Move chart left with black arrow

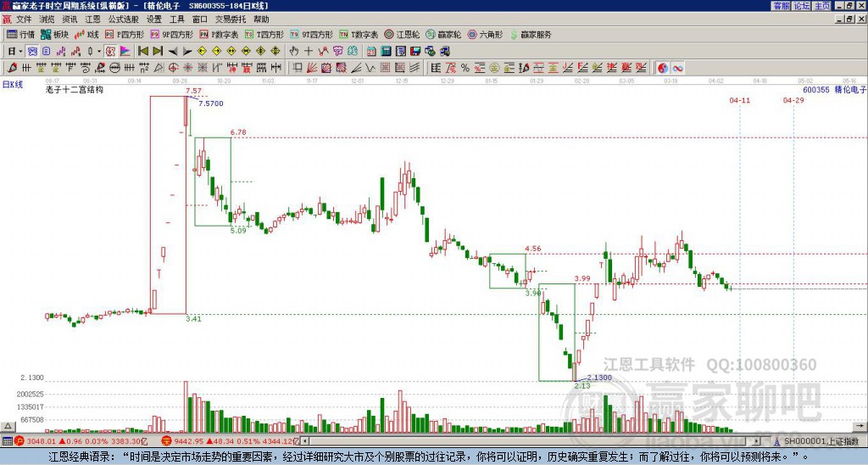click(173, 52)
